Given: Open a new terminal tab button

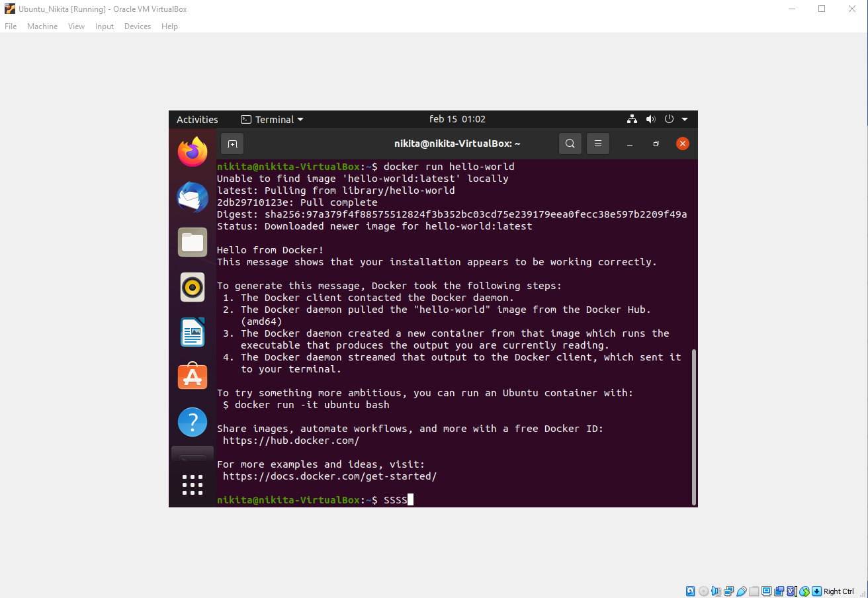Looking at the screenshot, I should pos(232,144).
